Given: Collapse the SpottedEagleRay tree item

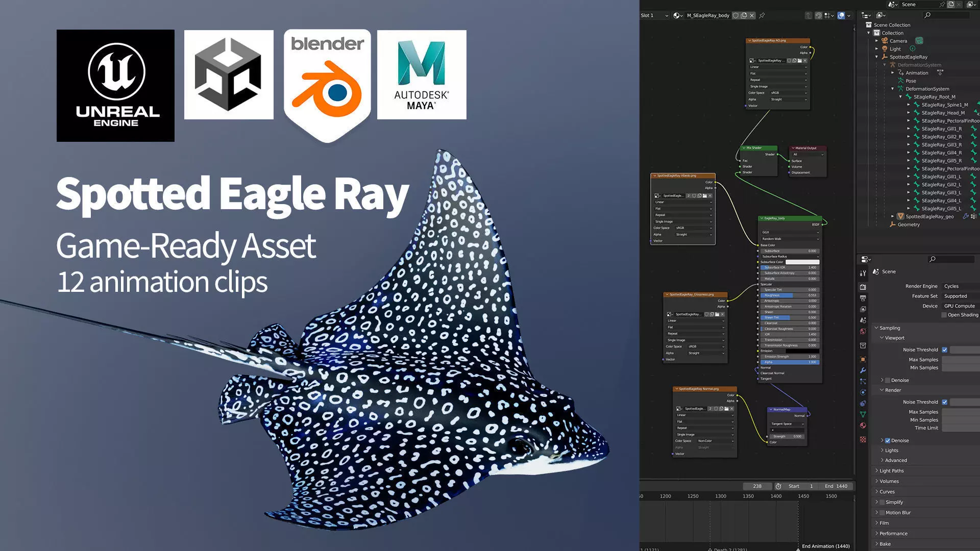Looking at the screenshot, I should (x=877, y=57).
